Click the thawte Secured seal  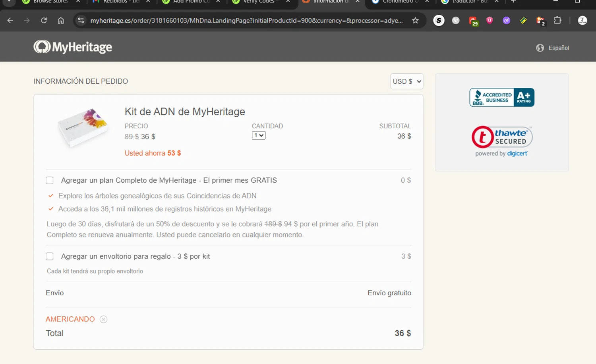(x=502, y=137)
